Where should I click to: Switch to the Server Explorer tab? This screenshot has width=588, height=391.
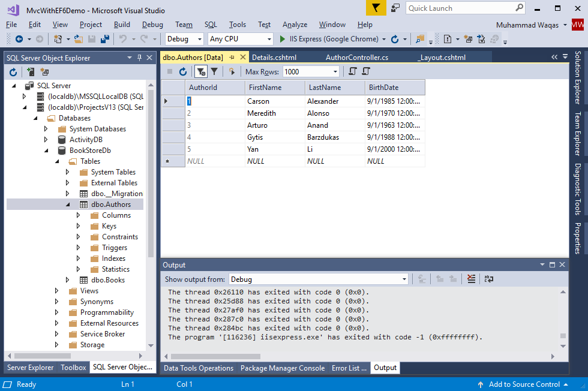pos(31,368)
